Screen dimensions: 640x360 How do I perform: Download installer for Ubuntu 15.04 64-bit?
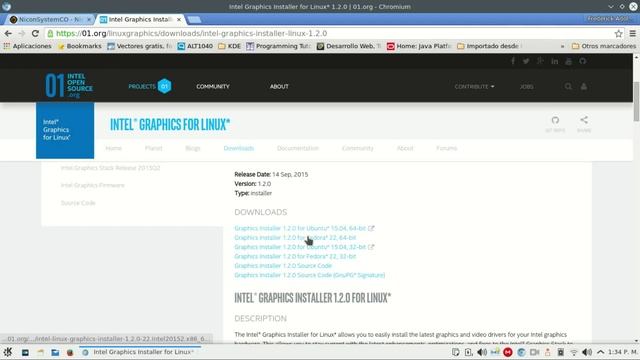click(300, 228)
